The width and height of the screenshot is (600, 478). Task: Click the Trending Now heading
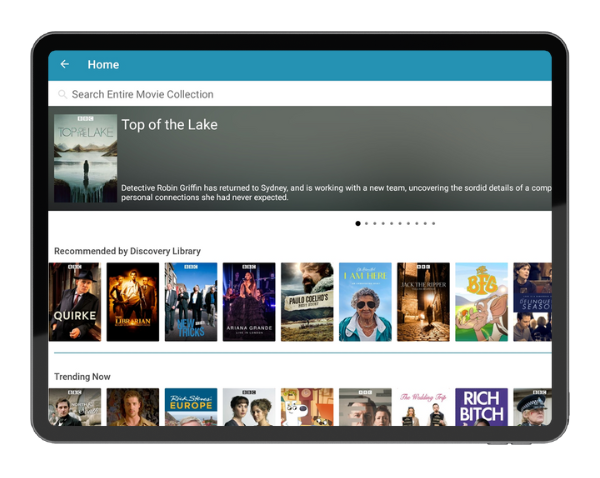[82, 377]
